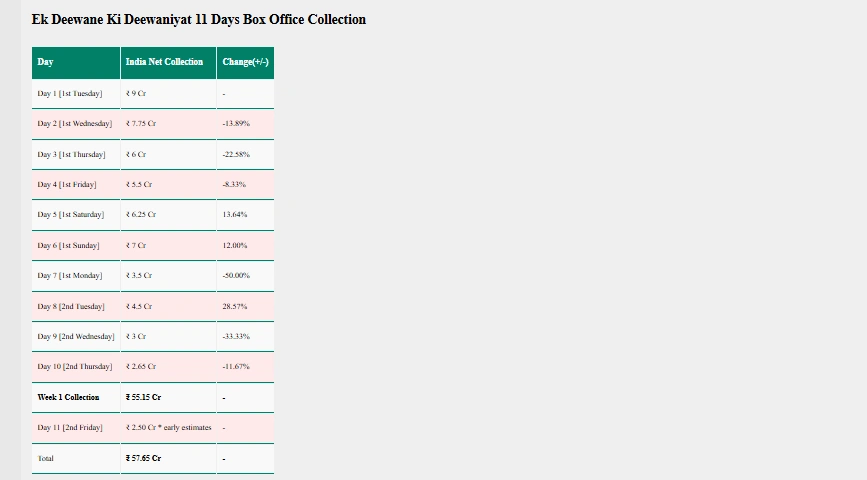Select the '₹ 7.75 Cr' collection cell

pos(141,124)
